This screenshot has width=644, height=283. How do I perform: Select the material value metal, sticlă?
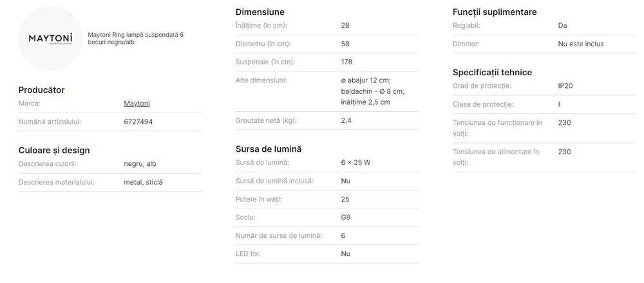143,182
